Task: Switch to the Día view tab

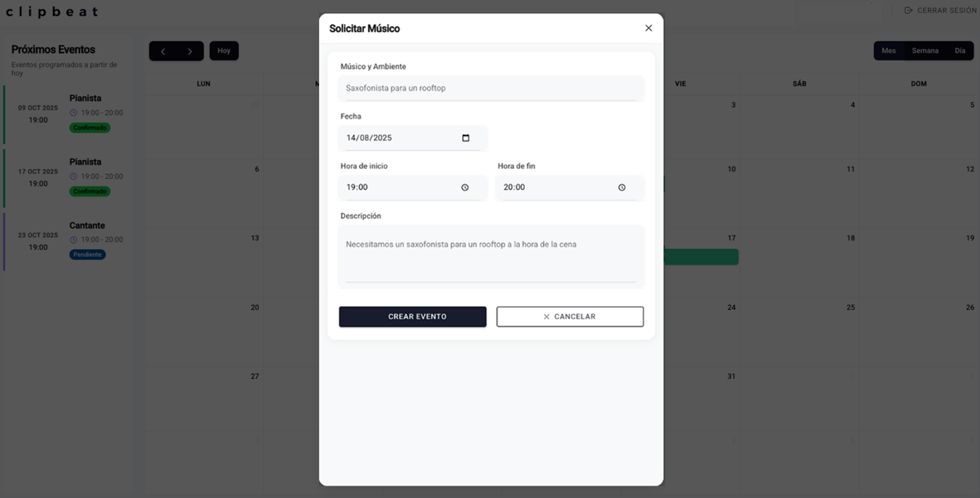Action: point(960,50)
